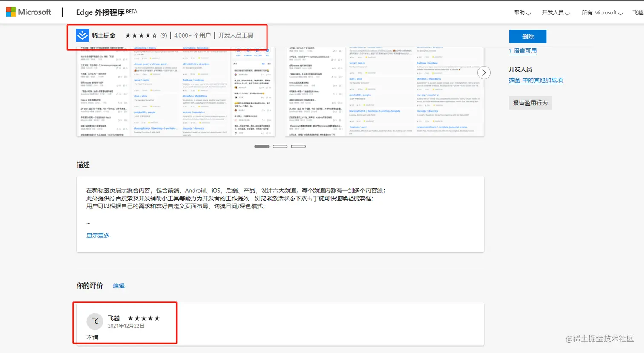Expand the 开发人员 dropdown menu
The image size is (644, 353).
[556, 13]
